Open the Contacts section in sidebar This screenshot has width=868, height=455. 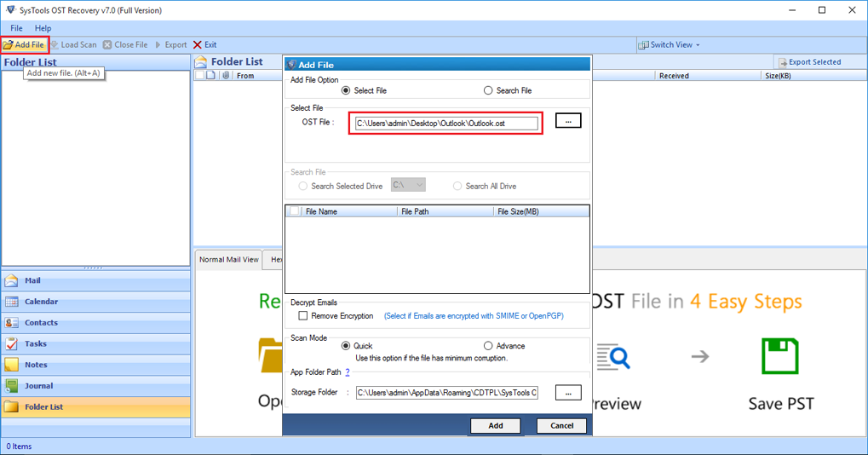pos(41,323)
